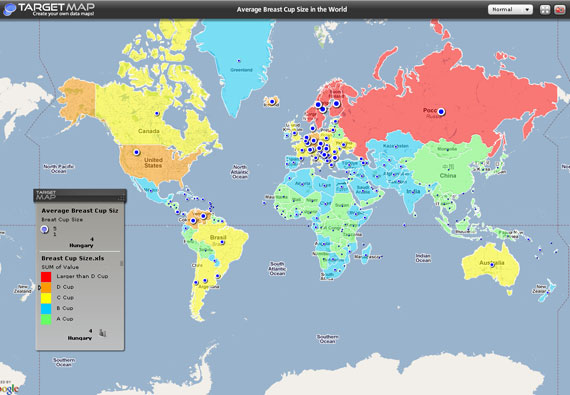
Task: Click the fullscreen expand icon
Action: tap(545, 10)
